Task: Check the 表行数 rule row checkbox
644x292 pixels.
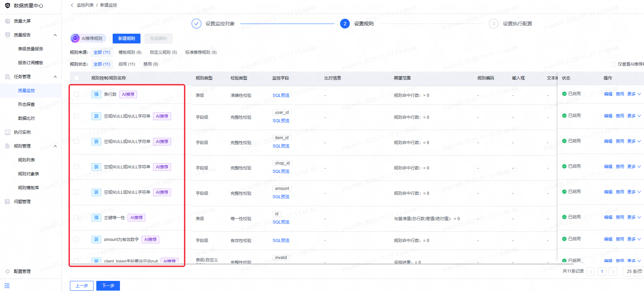Action: click(x=77, y=94)
